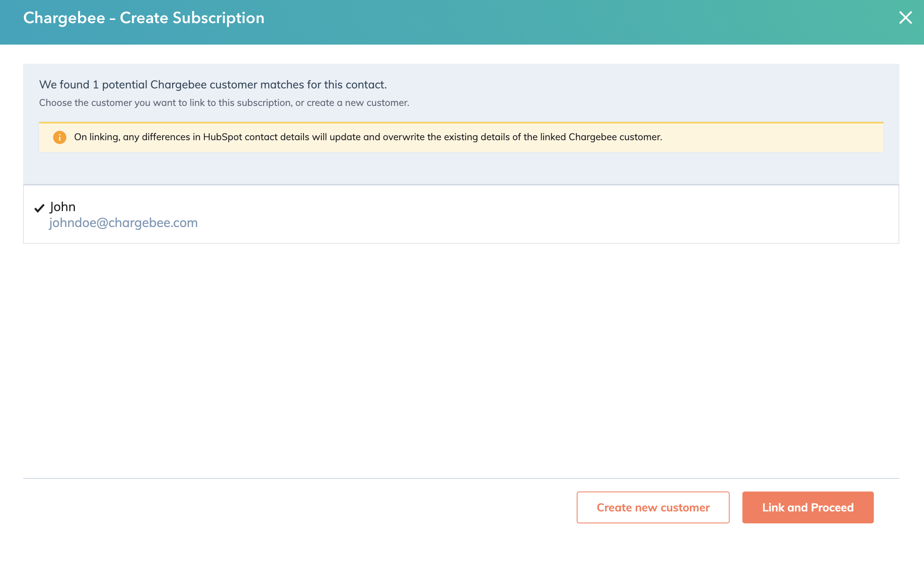924x564 pixels.
Task: Click the word 'HubSpot' in the warning
Action: [222, 137]
